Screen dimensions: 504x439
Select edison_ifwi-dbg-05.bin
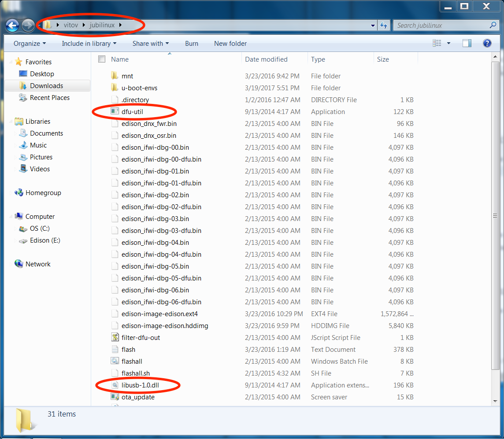155,266
